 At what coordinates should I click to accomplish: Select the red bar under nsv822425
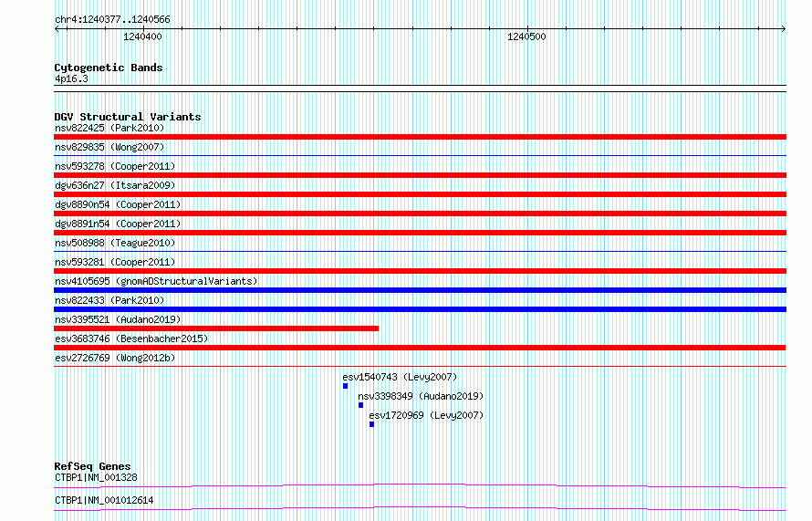420,137
